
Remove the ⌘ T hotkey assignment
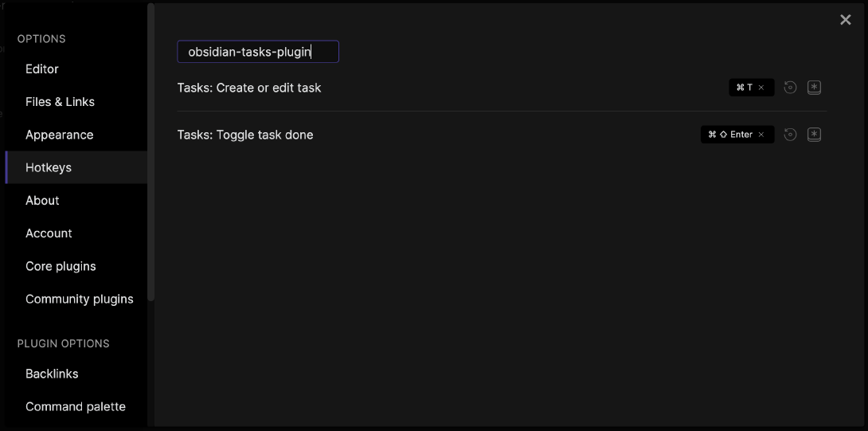[761, 88]
